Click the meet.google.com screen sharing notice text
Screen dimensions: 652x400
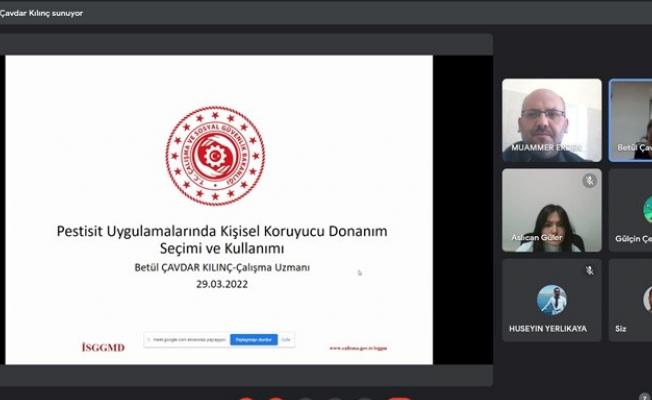click(x=188, y=340)
